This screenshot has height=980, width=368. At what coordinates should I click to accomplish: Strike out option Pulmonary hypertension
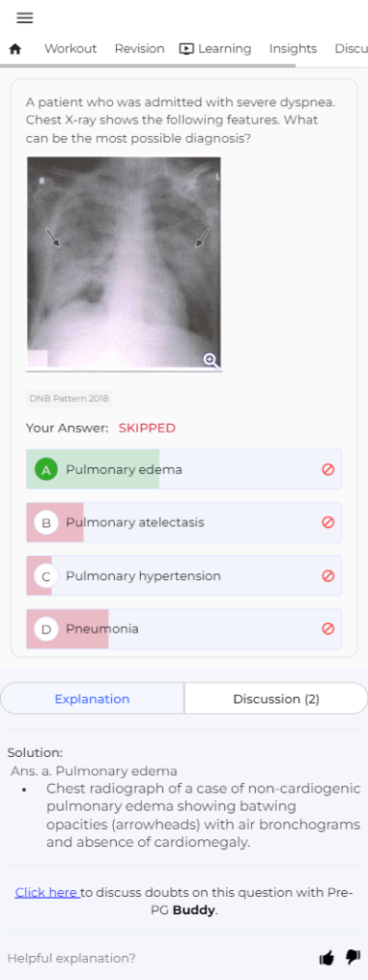pyautogui.click(x=328, y=575)
